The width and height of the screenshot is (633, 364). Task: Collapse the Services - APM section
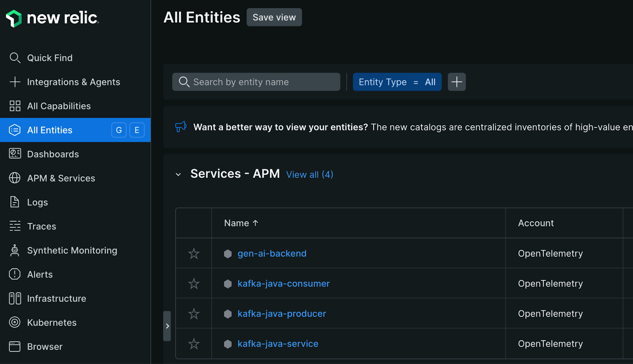[x=178, y=174]
